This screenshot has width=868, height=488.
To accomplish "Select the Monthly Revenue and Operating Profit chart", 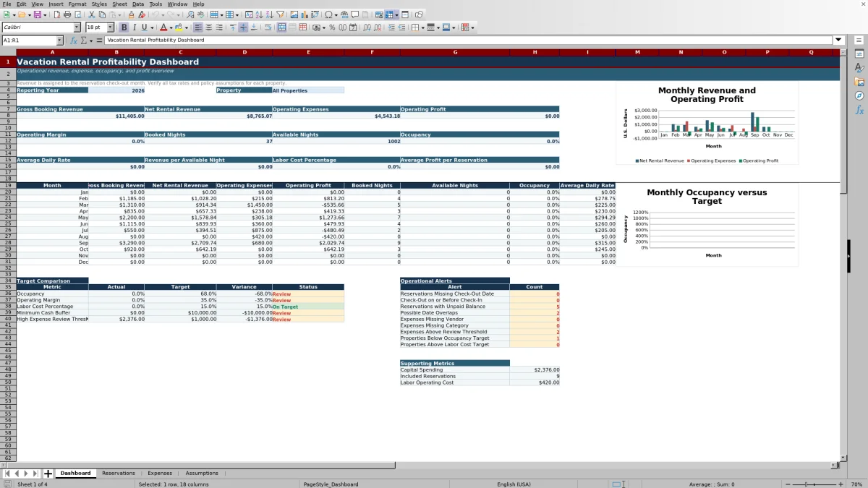I will tap(707, 124).
